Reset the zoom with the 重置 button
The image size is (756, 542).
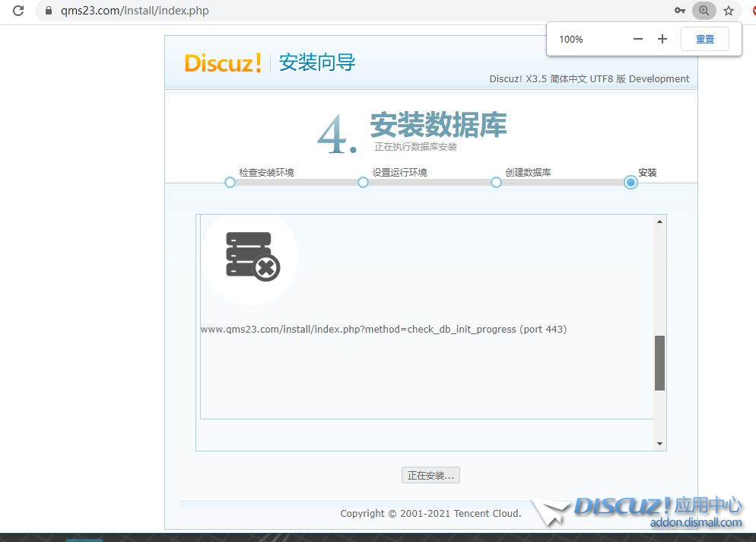pos(705,39)
